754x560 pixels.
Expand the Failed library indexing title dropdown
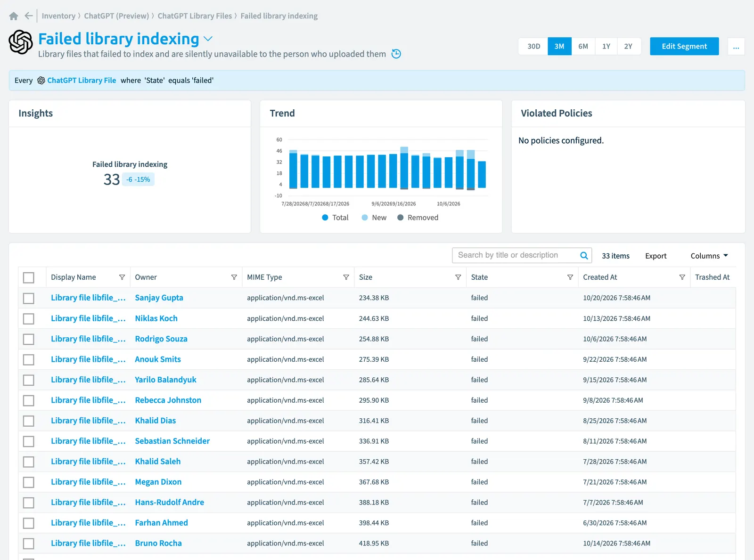tap(208, 39)
